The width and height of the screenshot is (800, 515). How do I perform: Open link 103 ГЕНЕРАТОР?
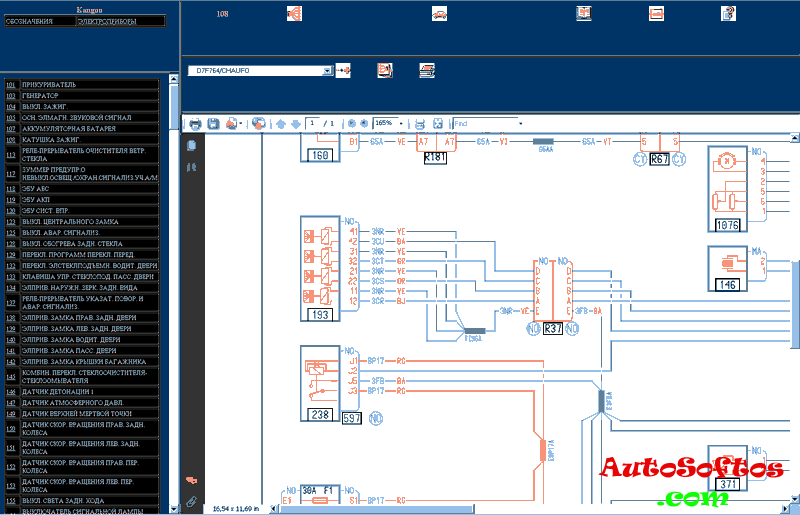[11, 95]
